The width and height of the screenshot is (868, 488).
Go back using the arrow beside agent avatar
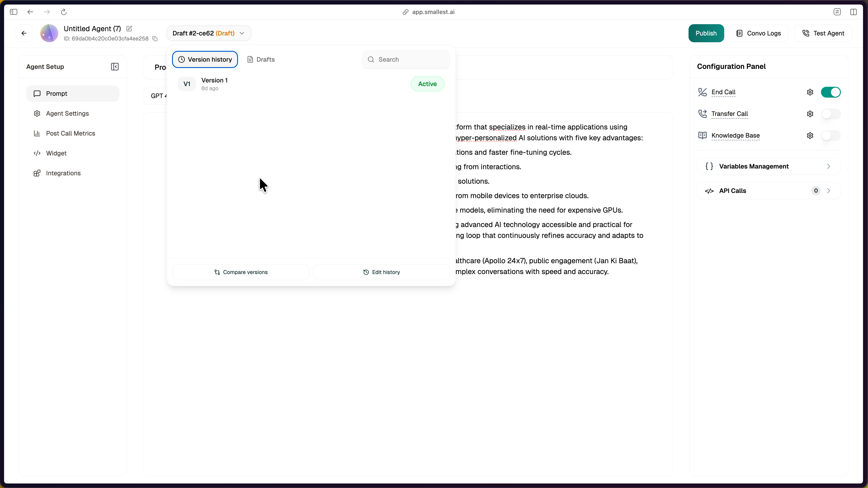tap(24, 33)
